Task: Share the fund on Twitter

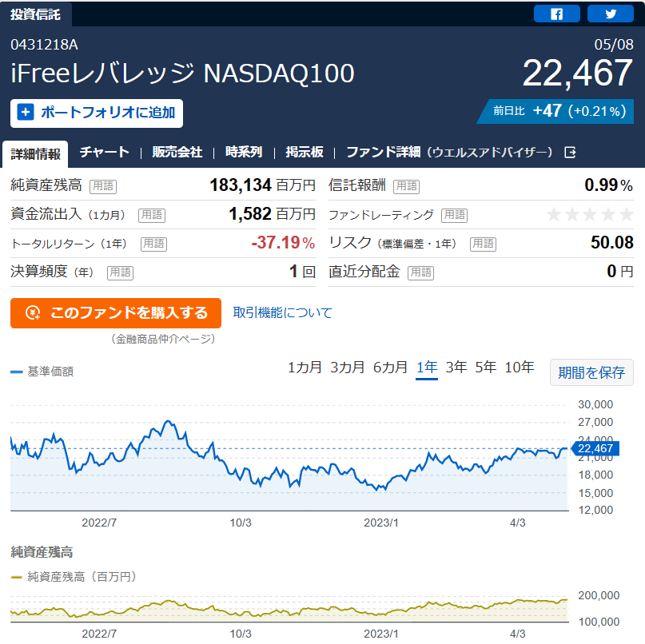Action: click(611, 14)
